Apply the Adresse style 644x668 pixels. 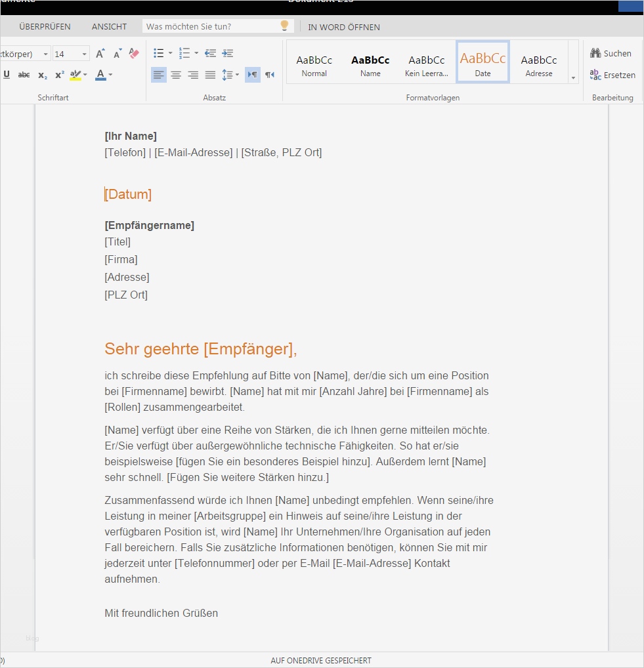click(x=538, y=61)
